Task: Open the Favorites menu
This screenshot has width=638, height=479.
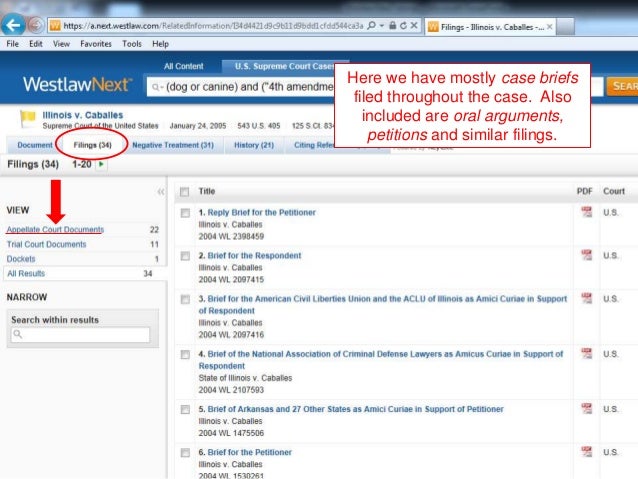Action: point(96,44)
